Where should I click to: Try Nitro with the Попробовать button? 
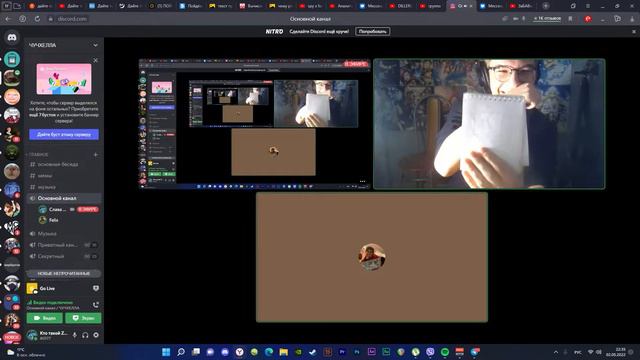(373, 31)
